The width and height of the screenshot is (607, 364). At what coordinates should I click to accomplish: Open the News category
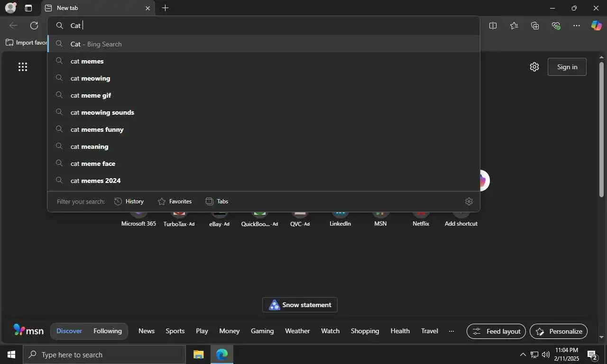147,331
